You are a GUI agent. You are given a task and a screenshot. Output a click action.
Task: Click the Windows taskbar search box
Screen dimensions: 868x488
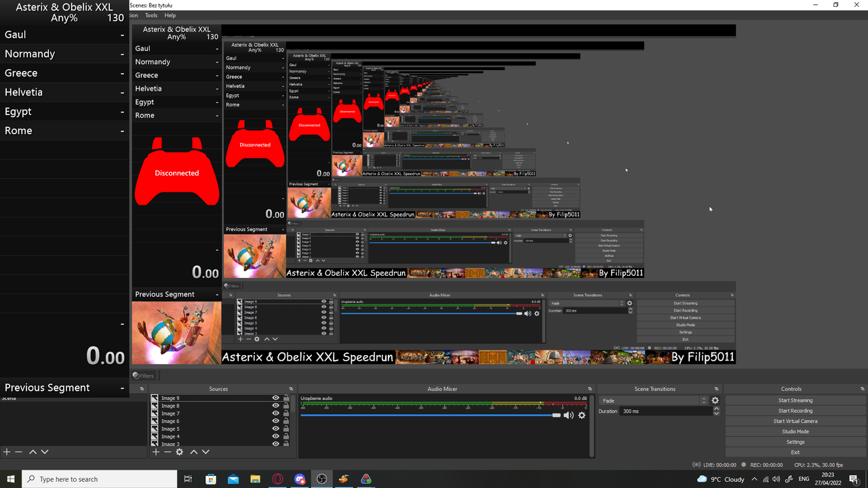point(99,479)
